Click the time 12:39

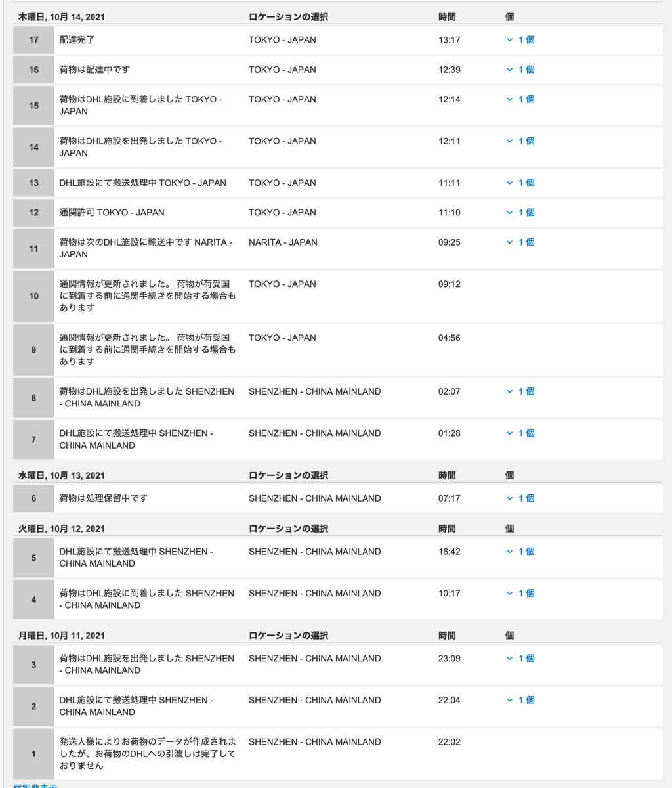coord(450,70)
